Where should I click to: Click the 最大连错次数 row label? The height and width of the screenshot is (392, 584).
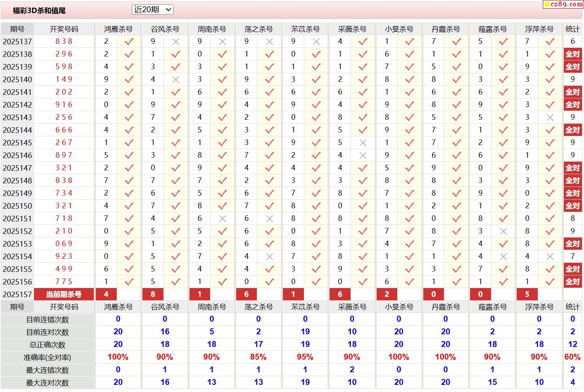(47, 370)
